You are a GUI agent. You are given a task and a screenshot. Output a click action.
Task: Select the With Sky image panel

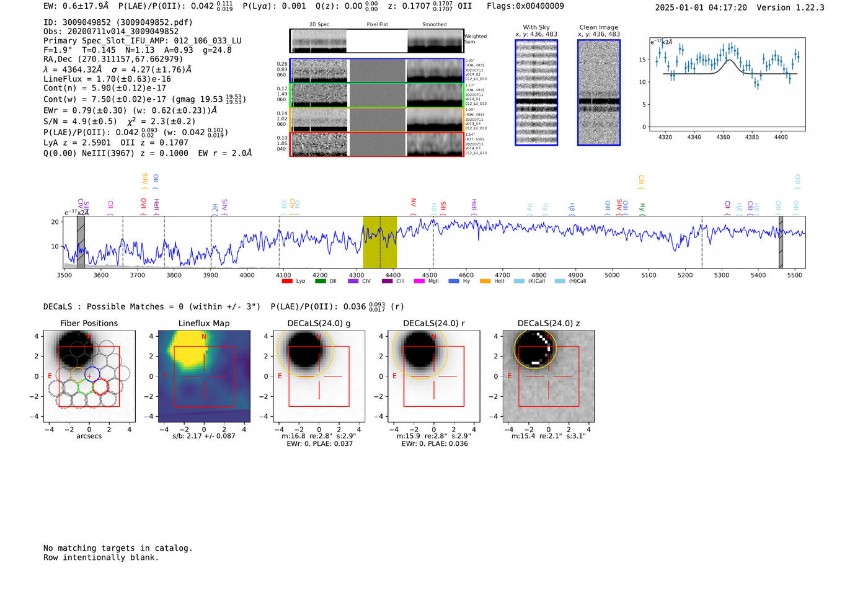(536, 92)
